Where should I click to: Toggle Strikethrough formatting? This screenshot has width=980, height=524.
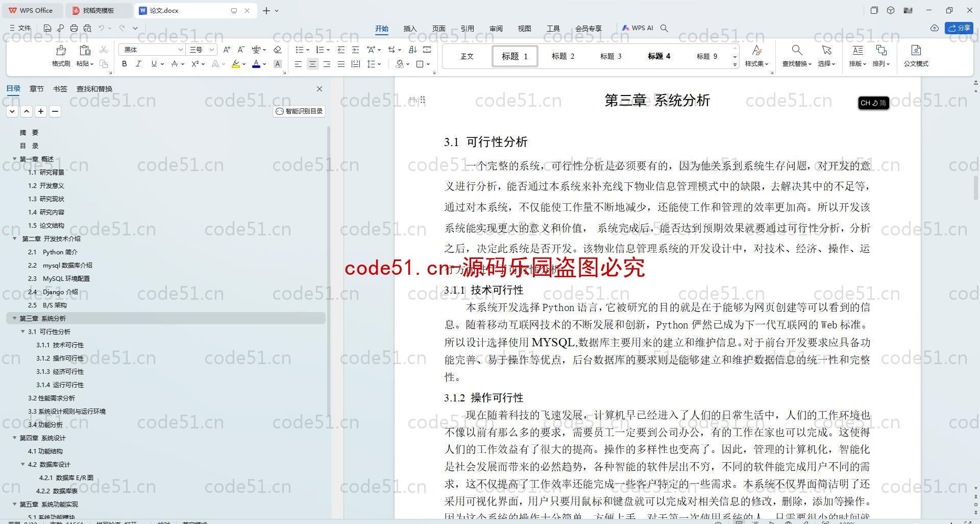175,64
